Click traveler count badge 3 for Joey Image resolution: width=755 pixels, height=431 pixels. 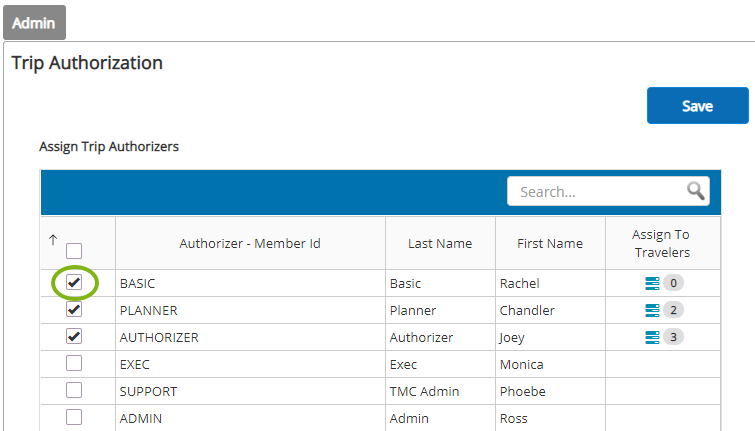[673, 337]
